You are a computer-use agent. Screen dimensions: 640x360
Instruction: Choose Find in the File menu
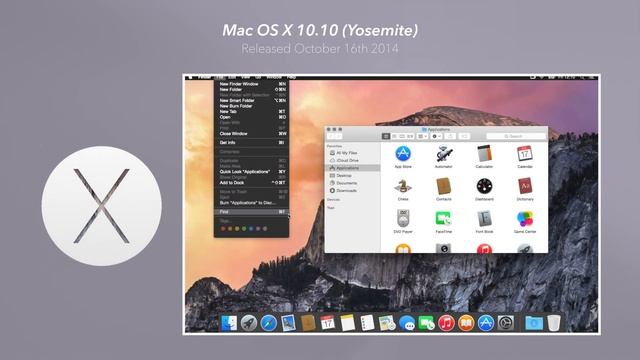click(251, 212)
